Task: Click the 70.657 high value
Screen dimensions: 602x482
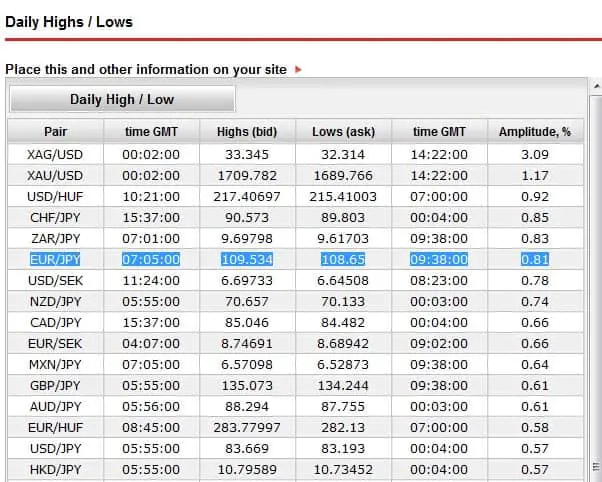Action: click(247, 301)
